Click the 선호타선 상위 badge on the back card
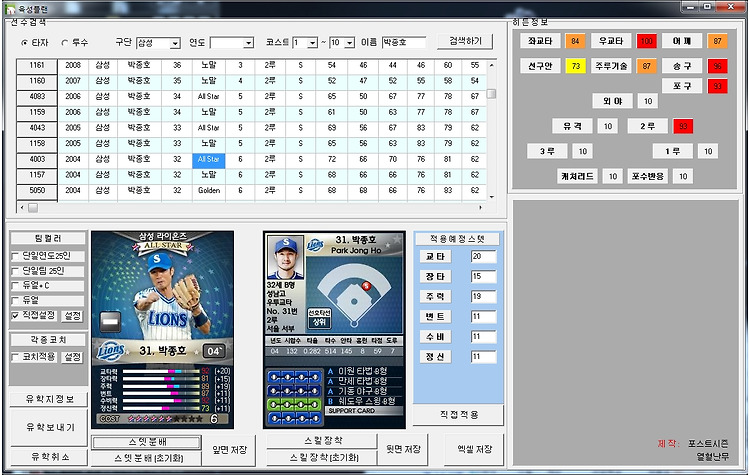750x475 pixels. pyautogui.click(x=319, y=318)
